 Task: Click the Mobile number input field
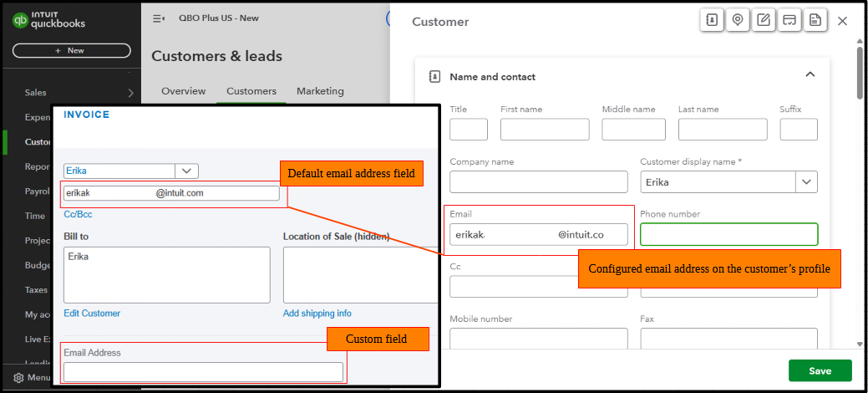[x=539, y=338]
